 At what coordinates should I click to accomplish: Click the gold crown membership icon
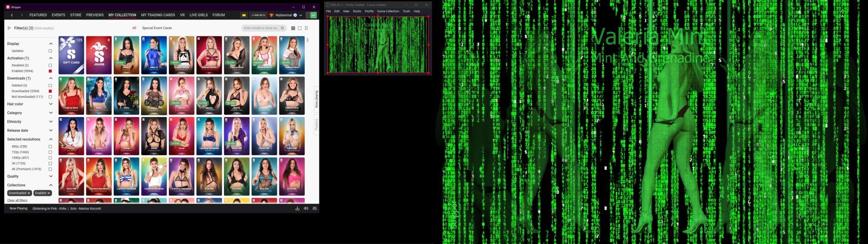(x=244, y=15)
